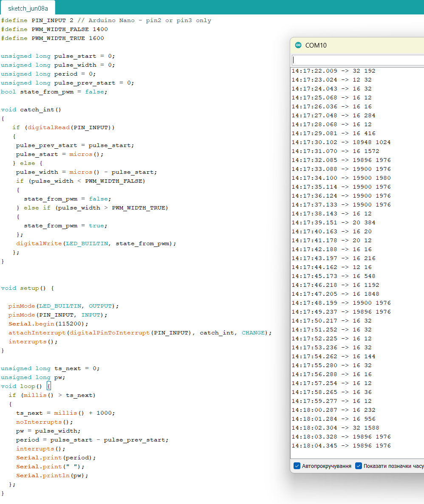Click serial line 14:17:54.262 -> 16 144
This screenshot has height=504, width=424.
pos(334,356)
